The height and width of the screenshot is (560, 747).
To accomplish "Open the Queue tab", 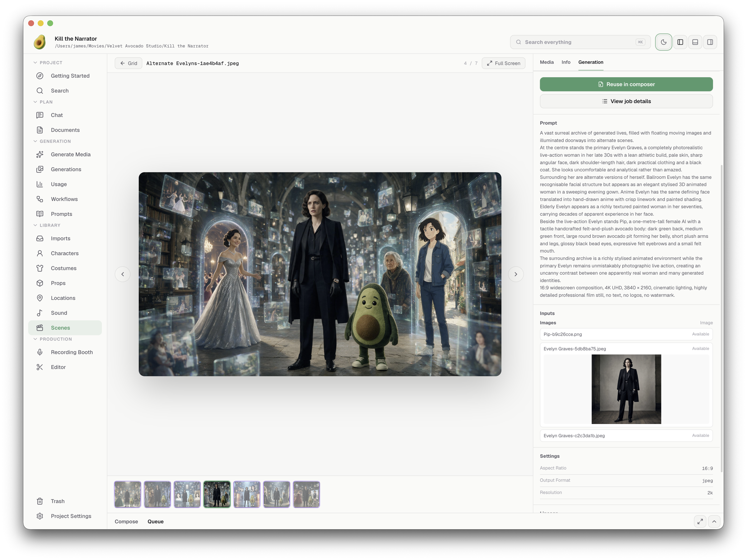I will (155, 521).
